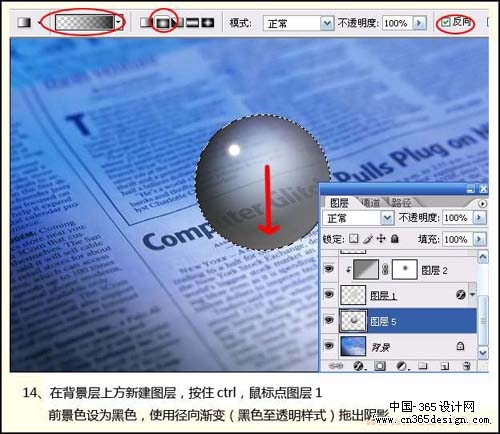This screenshot has height=434, width=500.
Task: Click the create new layer icon
Action: (445, 366)
